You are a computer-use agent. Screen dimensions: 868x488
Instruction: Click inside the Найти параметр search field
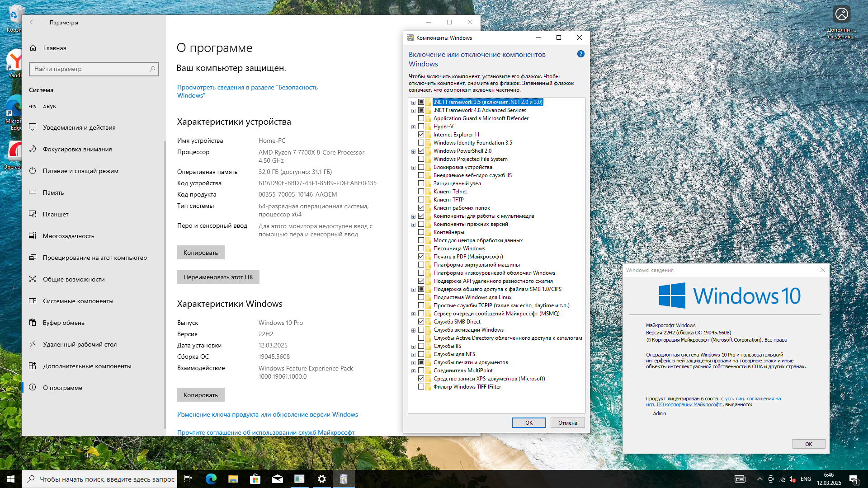coord(88,69)
